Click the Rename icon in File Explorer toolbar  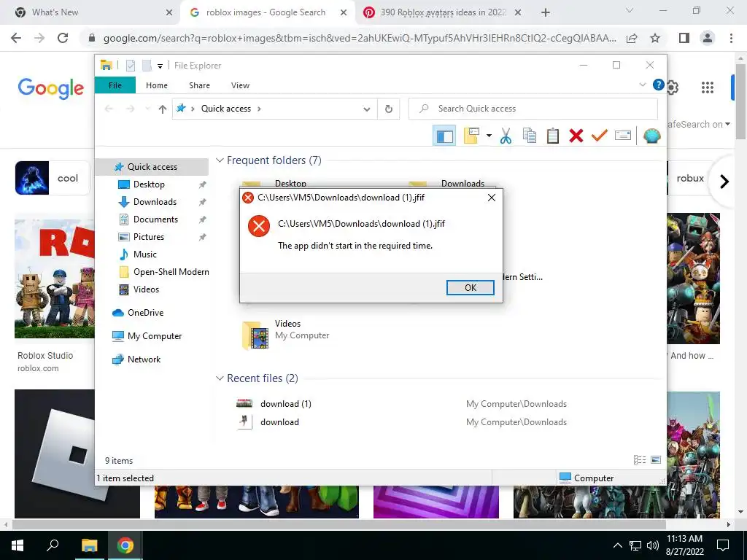point(623,136)
